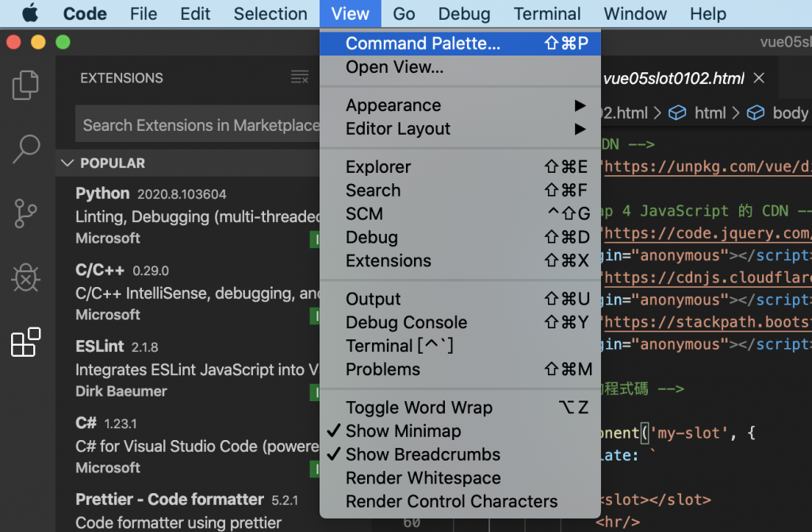
Task: Open the Apple menu icon
Action: (30, 13)
